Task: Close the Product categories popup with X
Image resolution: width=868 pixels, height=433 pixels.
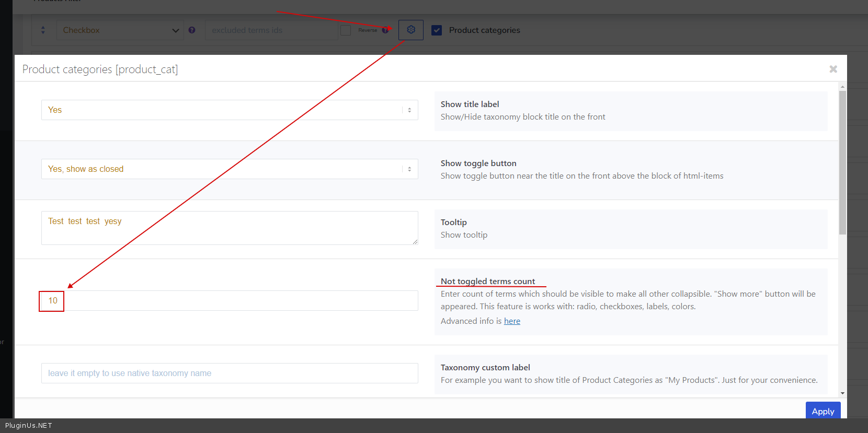Action: (833, 69)
